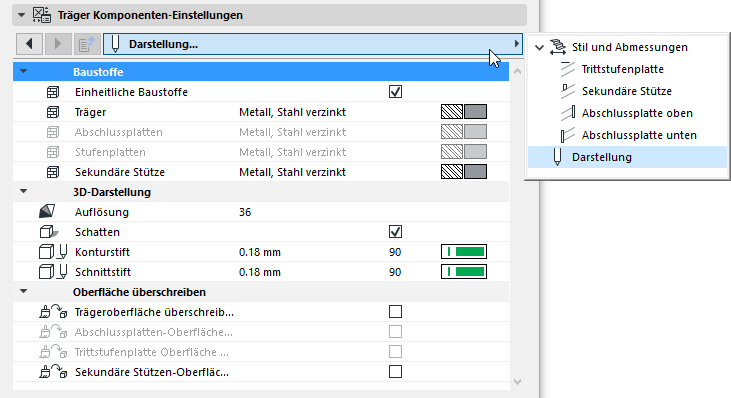Collapse Träger Komponenten-Einstellungen panel
Screen dimensions: 731x398
(x=21, y=15)
